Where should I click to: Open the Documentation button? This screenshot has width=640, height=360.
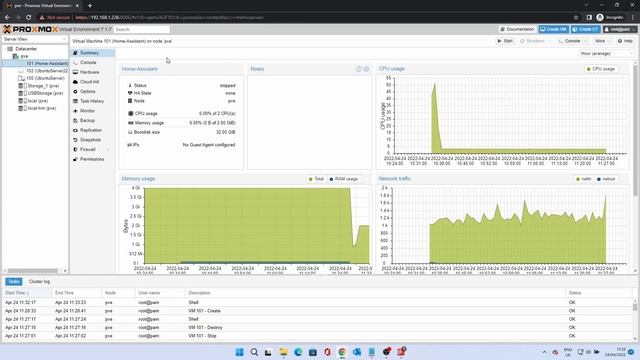[517, 29]
